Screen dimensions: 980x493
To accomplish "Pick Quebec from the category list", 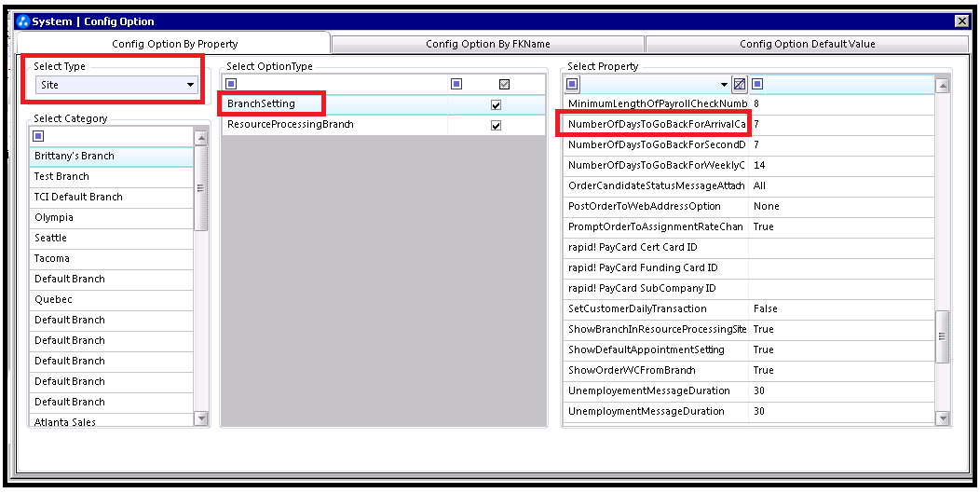I will 111,300.
